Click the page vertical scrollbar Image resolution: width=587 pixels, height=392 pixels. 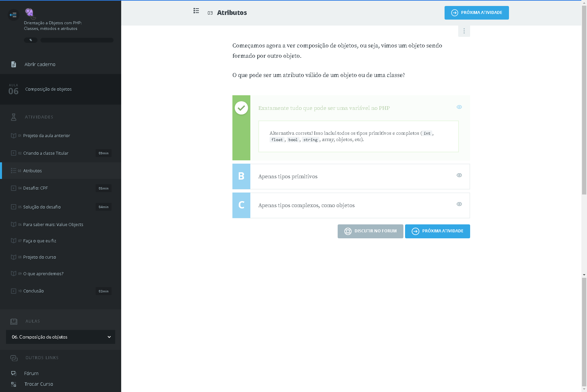click(584, 100)
